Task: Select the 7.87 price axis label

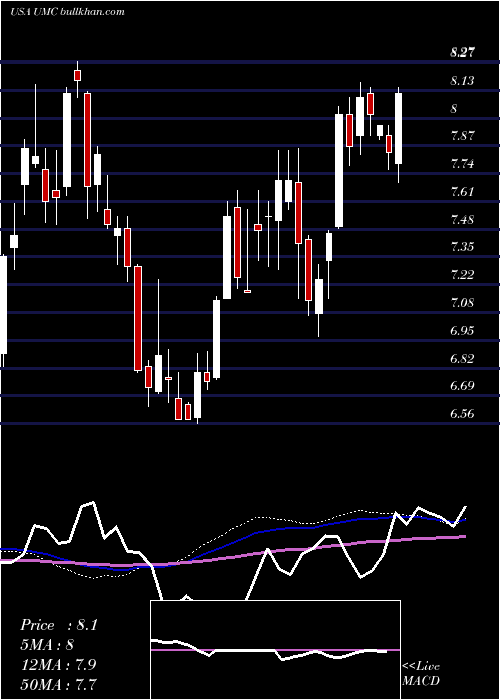Action: coord(462,136)
